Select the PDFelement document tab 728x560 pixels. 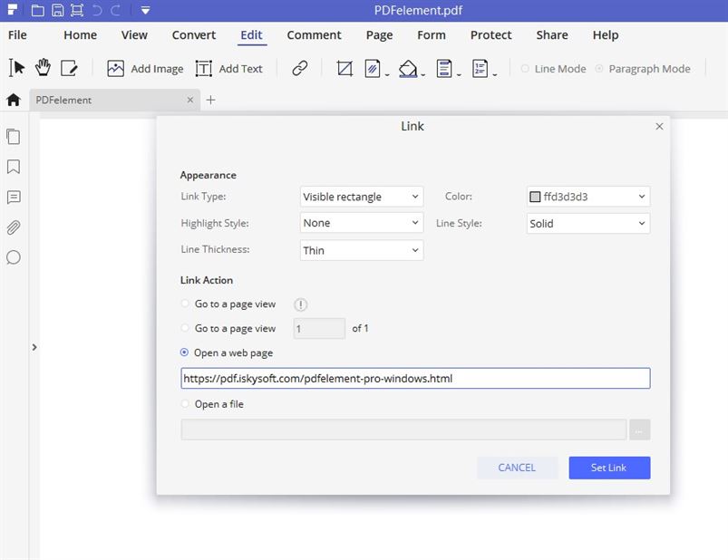point(114,100)
